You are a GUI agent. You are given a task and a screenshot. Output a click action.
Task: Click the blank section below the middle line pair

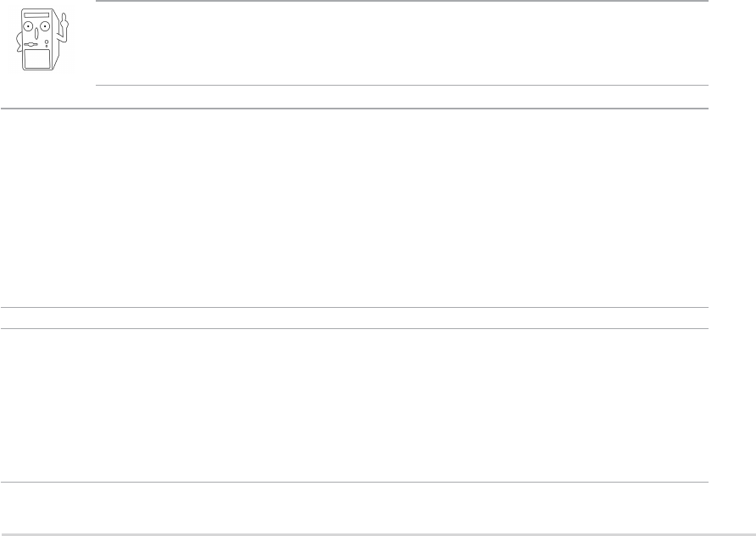coord(354,405)
